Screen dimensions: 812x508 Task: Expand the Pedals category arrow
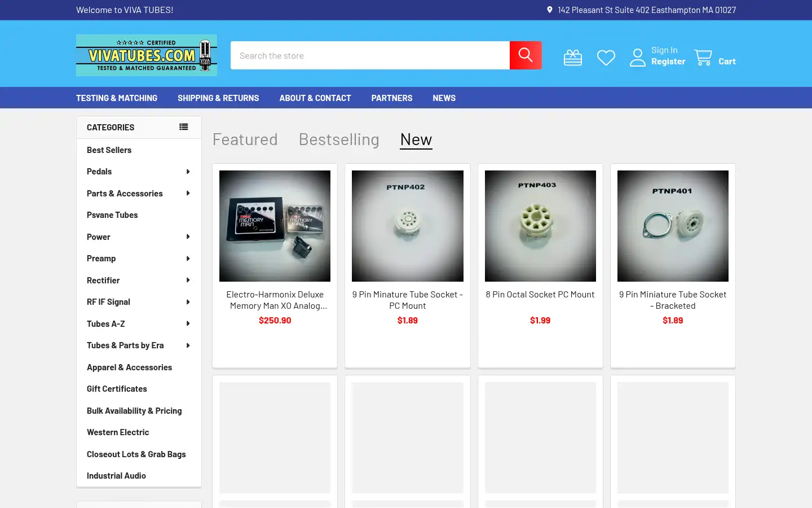(188, 172)
